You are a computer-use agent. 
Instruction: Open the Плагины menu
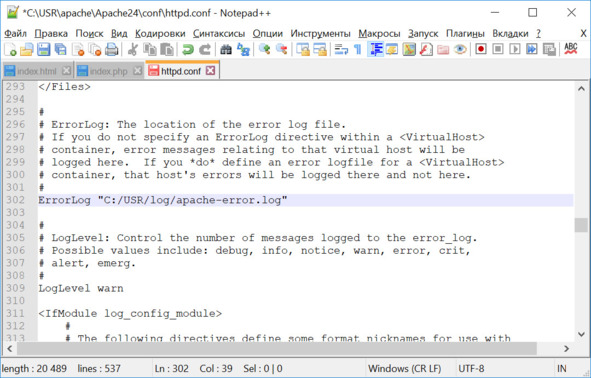point(465,34)
